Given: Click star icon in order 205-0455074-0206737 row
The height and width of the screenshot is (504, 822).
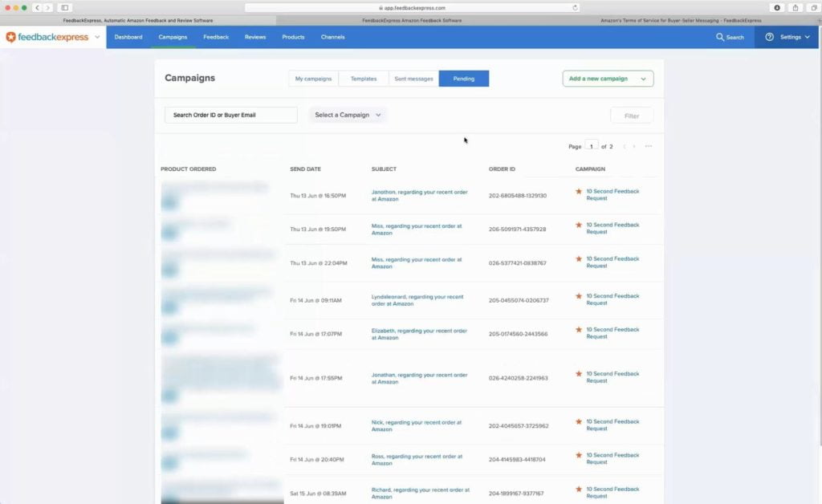Looking at the screenshot, I should 579,296.
